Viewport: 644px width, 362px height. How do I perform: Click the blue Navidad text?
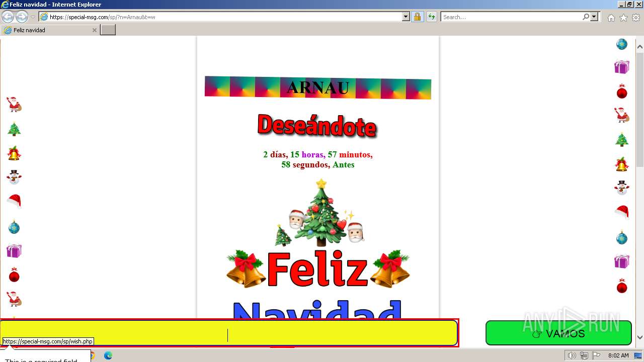click(x=317, y=309)
